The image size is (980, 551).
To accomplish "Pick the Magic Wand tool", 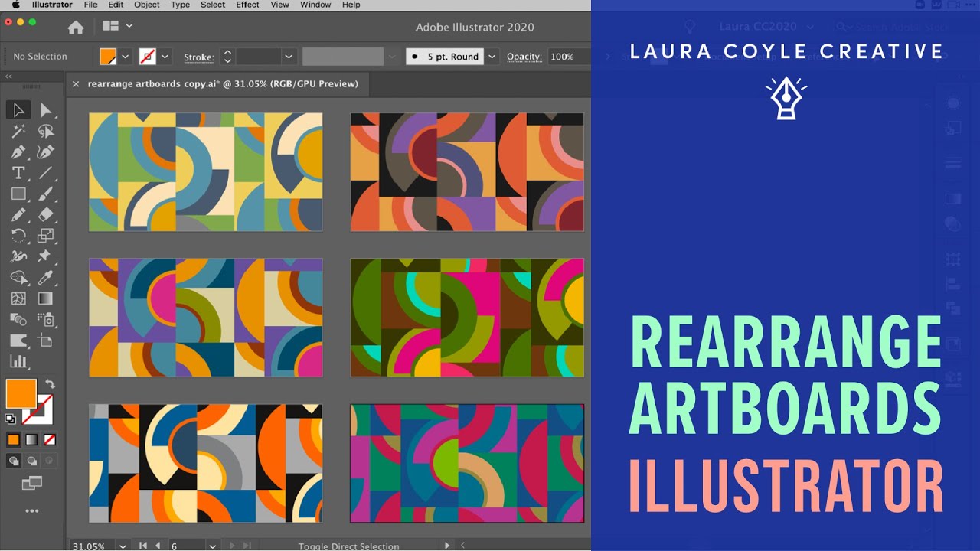I will [18, 131].
